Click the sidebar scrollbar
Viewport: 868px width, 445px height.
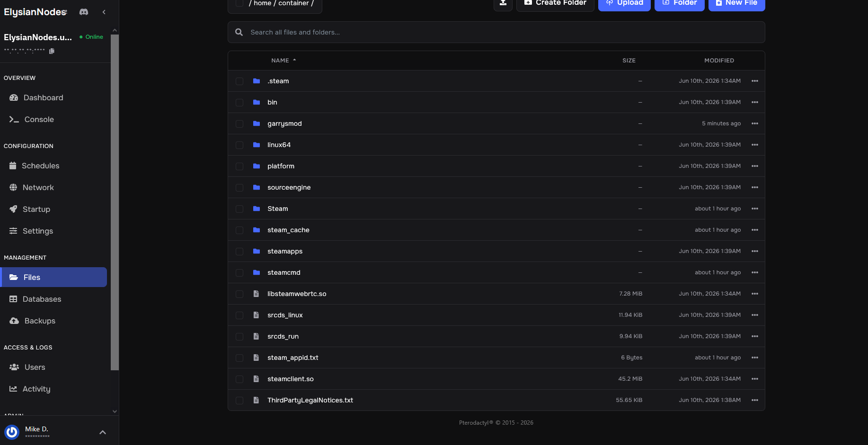[x=115, y=202]
